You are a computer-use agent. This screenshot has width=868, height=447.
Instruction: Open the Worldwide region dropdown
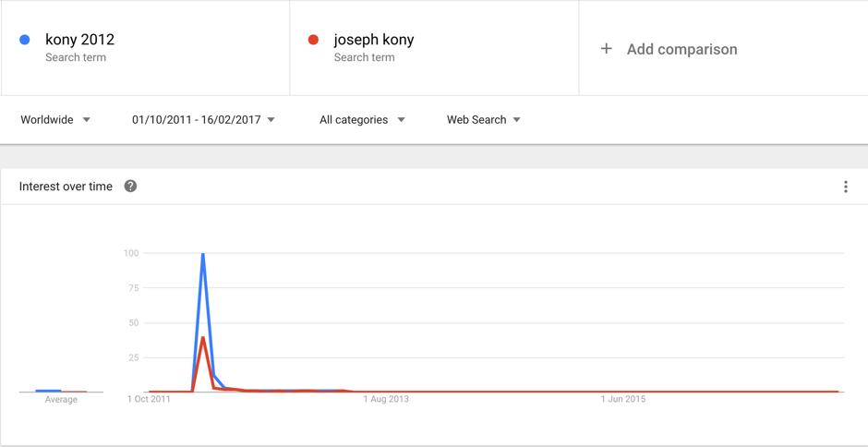pyautogui.click(x=55, y=120)
